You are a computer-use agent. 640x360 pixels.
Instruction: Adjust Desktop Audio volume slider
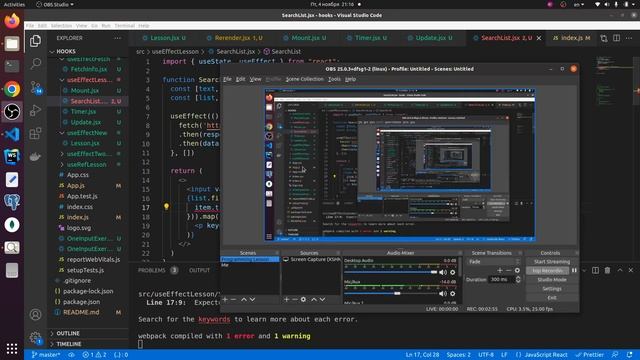[391, 272]
